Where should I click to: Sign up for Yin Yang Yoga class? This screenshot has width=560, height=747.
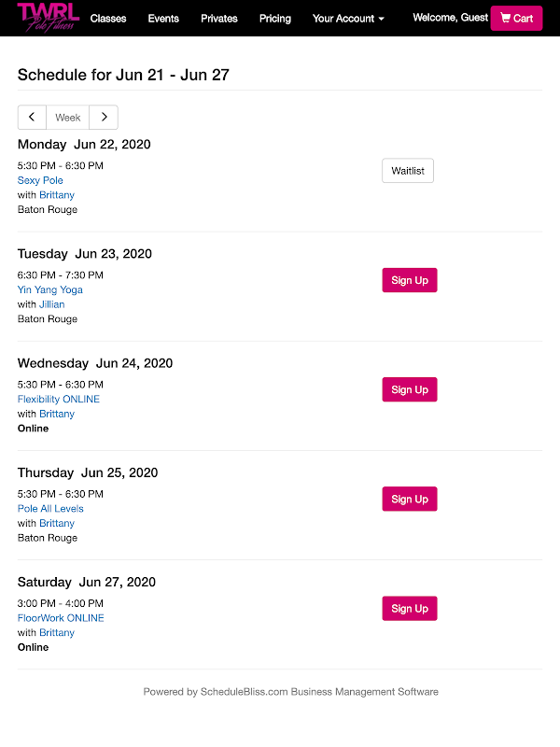point(410,280)
